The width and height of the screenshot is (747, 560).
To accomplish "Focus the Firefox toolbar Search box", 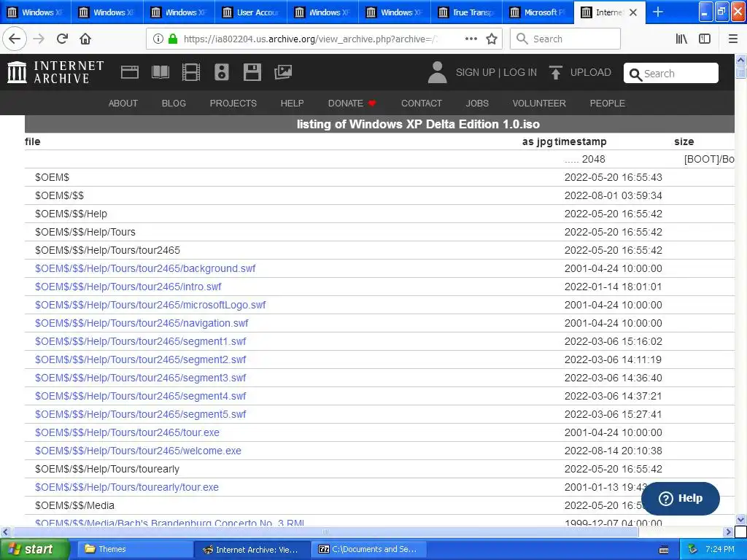I will (x=565, y=39).
